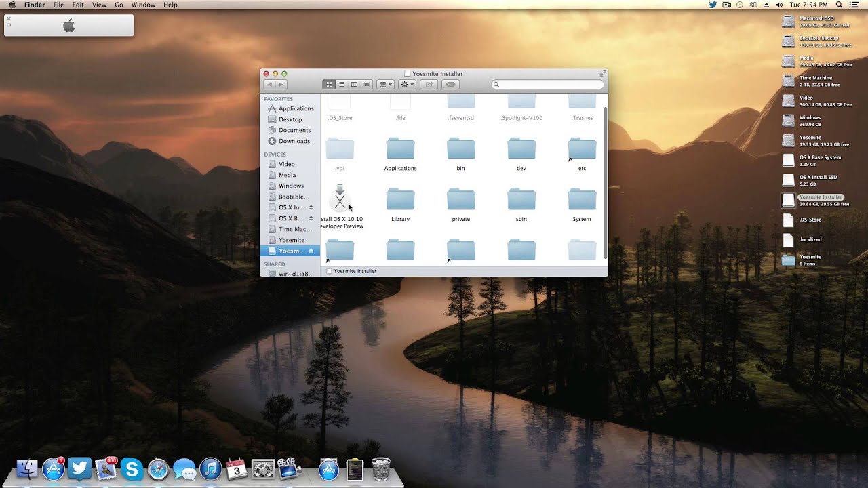Go forward in Finder window
This screenshot has height=488, width=868.
[x=281, y=84]
